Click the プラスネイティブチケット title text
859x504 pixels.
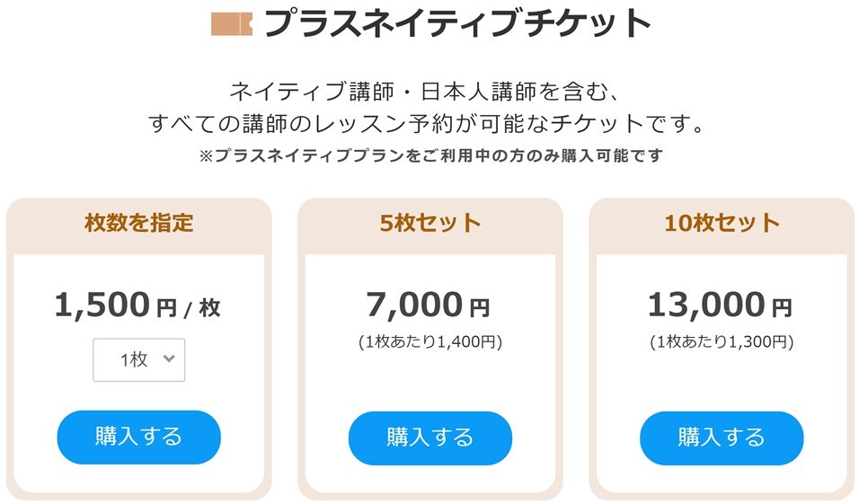tap(456, 23)
